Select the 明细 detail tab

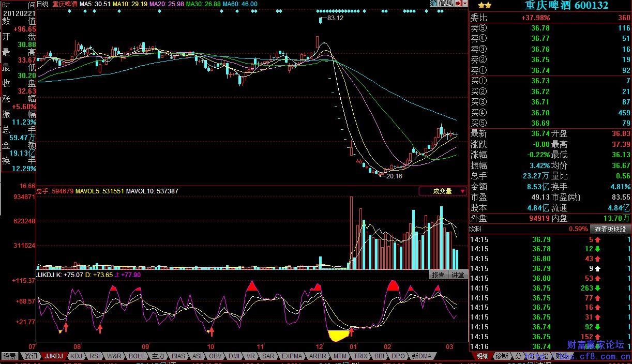(x=482, y=356)
